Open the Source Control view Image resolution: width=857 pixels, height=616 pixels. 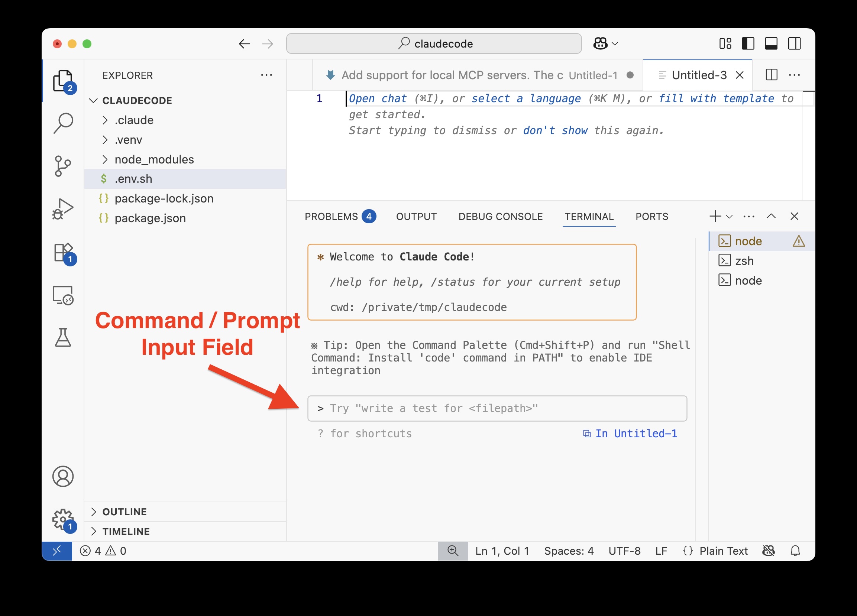63,166
